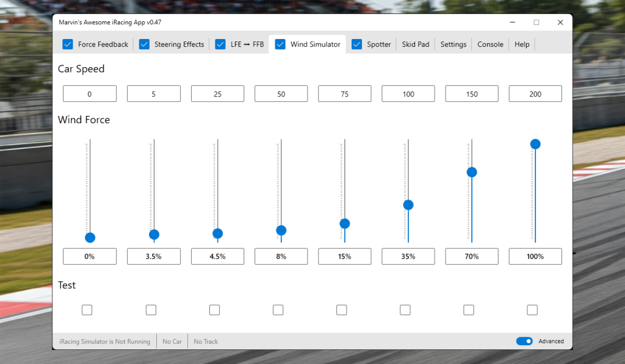Switch to the Console tab
This screenshot has width=625, height=364.
(490, 44)
